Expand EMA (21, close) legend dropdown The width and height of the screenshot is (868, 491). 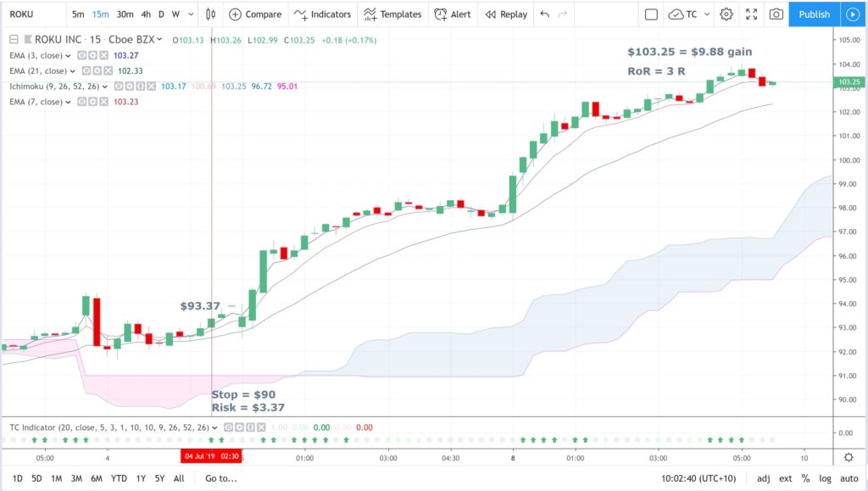click(73, 71)
